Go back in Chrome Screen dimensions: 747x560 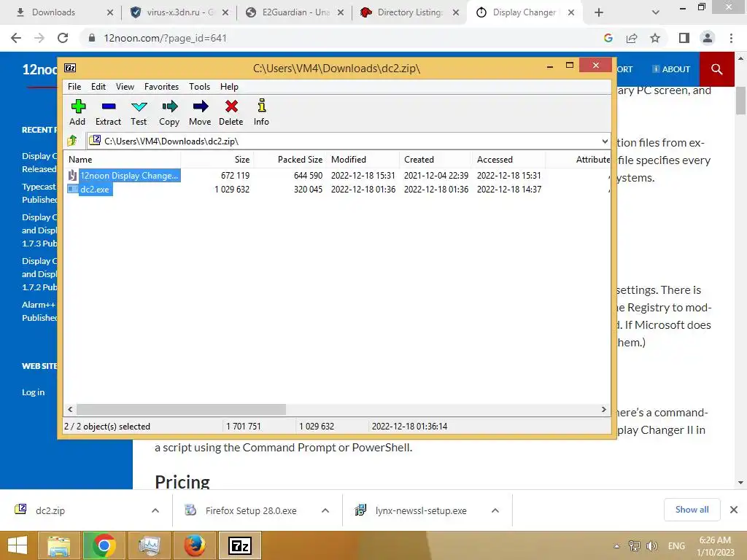16,38
